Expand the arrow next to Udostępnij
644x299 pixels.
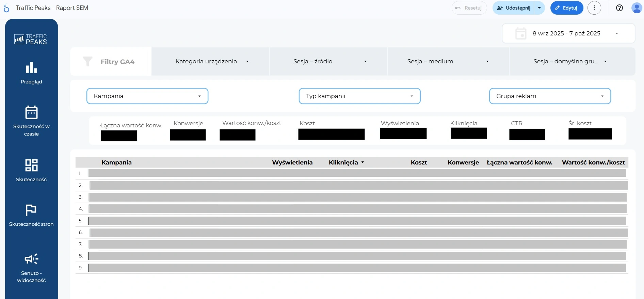tap(540, 8)
